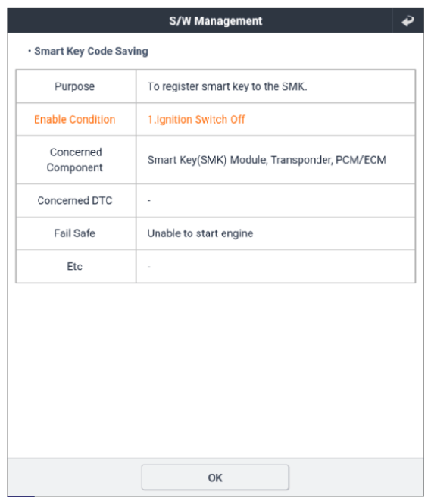The image size is (431, 504).
Task: Click the gray footer bar beside OK
Action: tap(353, 477)
